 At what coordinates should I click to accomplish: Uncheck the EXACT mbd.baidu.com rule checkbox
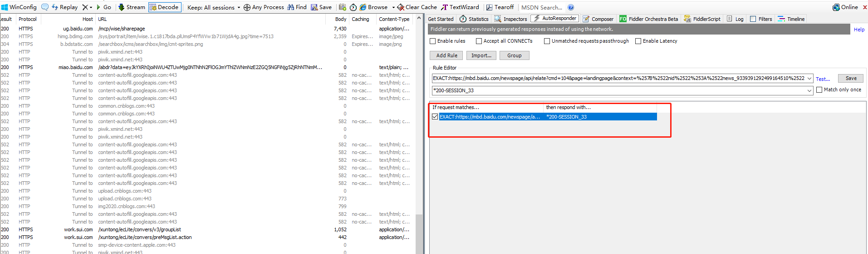(x=435, y=117)
